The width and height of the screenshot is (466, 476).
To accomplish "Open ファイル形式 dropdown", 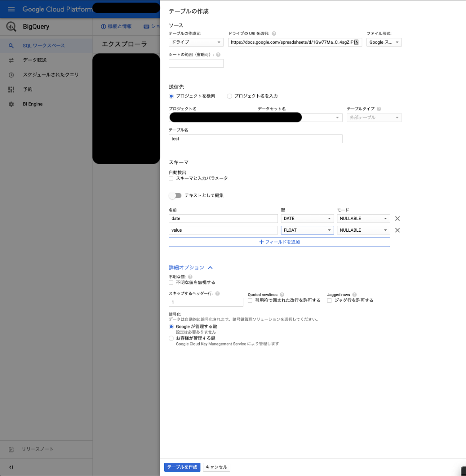I will pos(384,42).
